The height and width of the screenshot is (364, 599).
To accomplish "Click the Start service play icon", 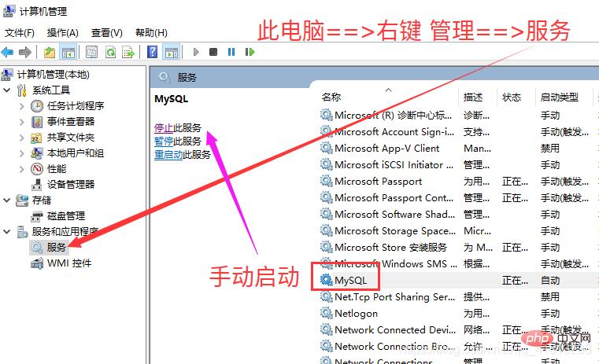I will pyautogui.click(x=196, y=52).
